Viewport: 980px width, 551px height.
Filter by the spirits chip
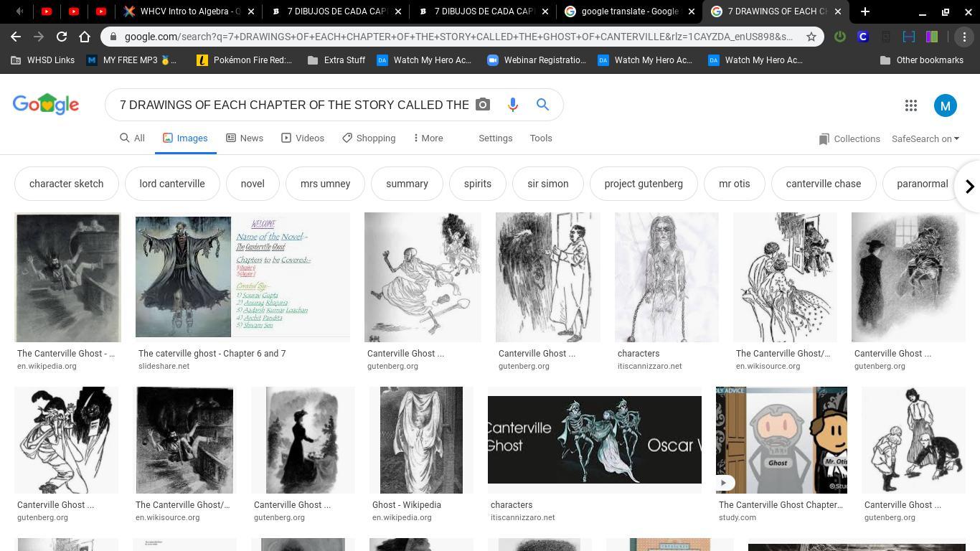pyautogui.click(x=478, y=184)
